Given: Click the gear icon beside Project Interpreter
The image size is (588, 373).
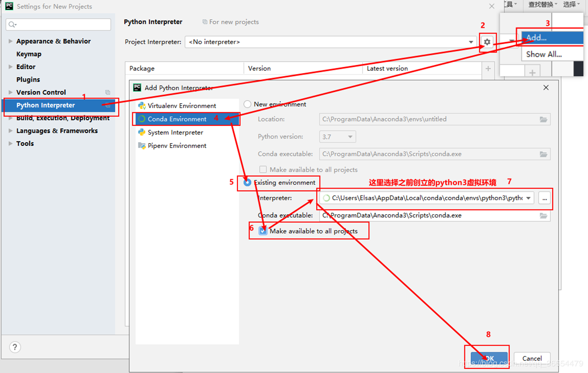Looking at the screenshot, I should [x=487, y=42].
